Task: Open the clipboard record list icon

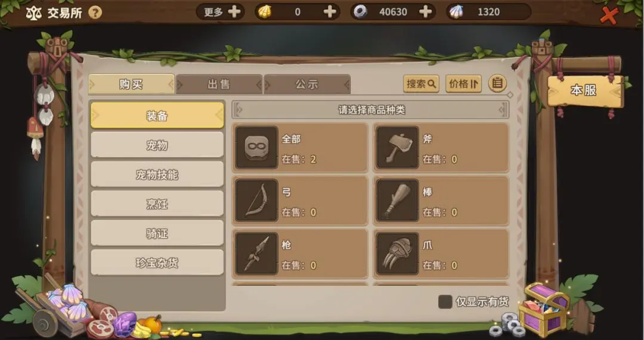Action: click(497, 83)
